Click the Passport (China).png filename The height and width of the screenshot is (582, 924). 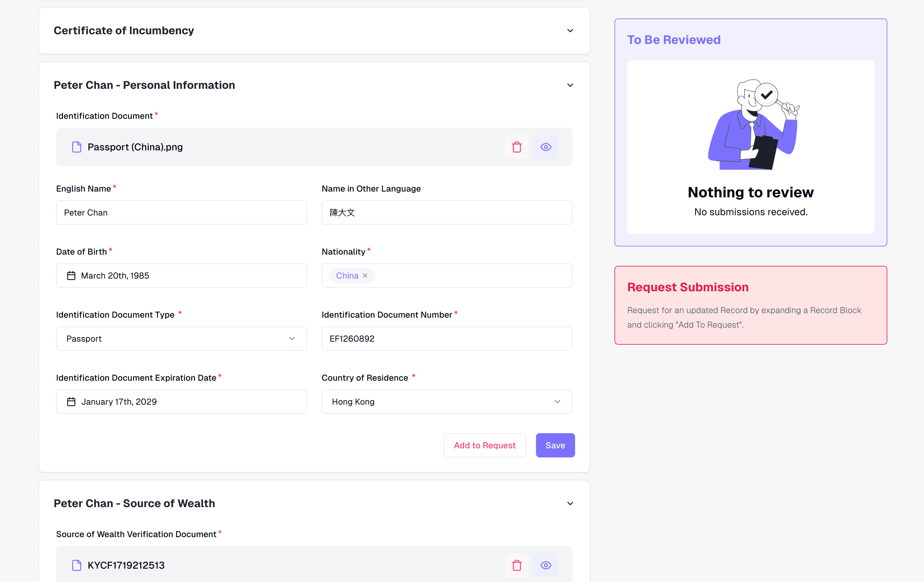[x=135, y=147]
